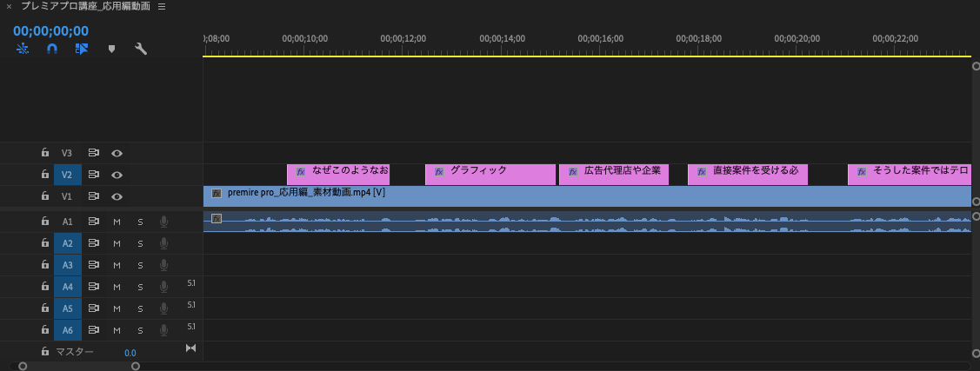This screenshot has height=371, width=980.
Task: Select the プレミアプロ講座_応用編動画 sequence tab
Action: tap(86, 6)
